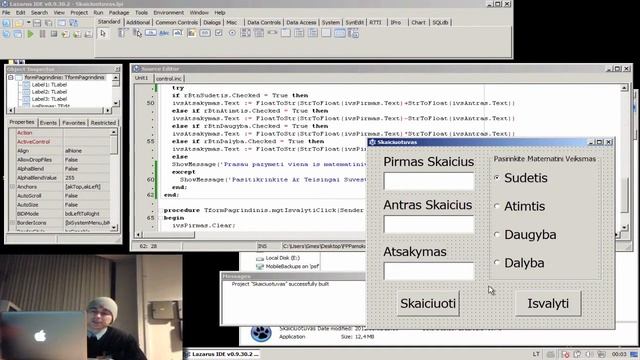Click the Stop button in the IDE toolbar

[54, 34]
